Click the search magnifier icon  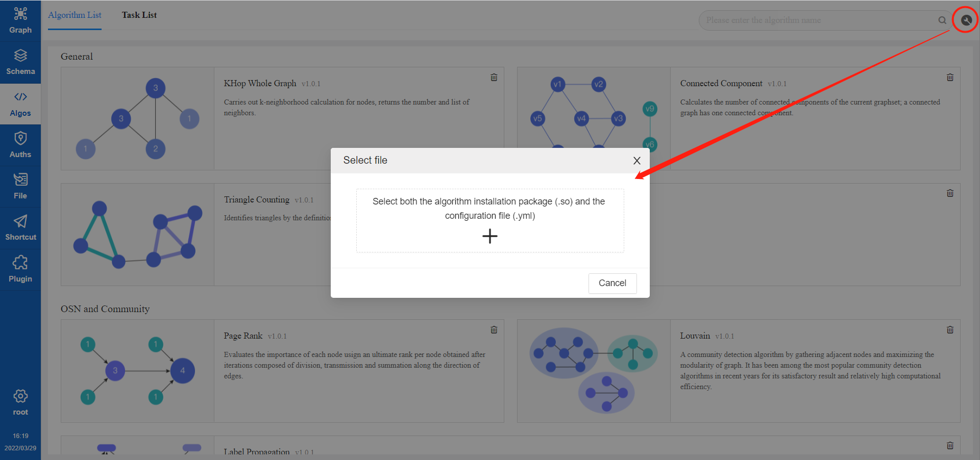coord(942,20)
